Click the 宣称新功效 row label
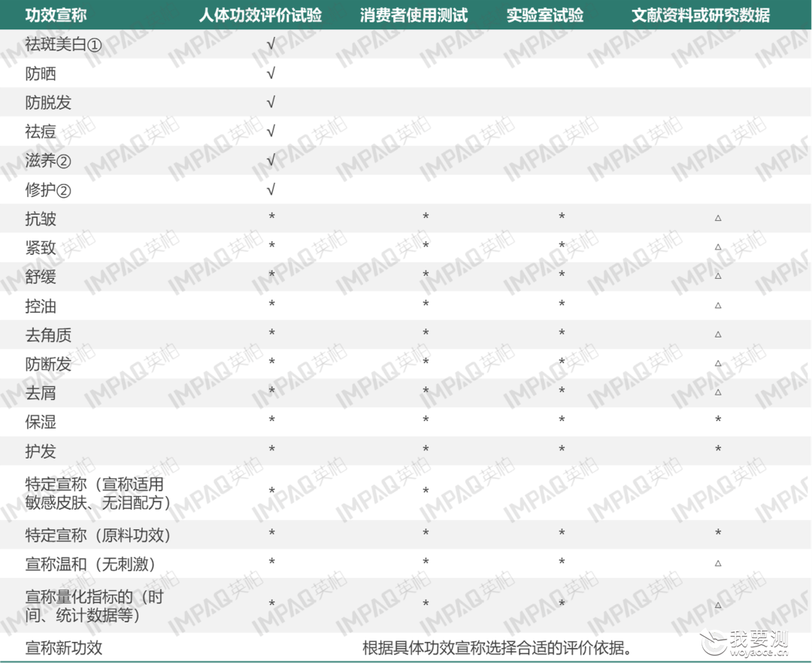The image size is (812, 666). coord(64,647)
